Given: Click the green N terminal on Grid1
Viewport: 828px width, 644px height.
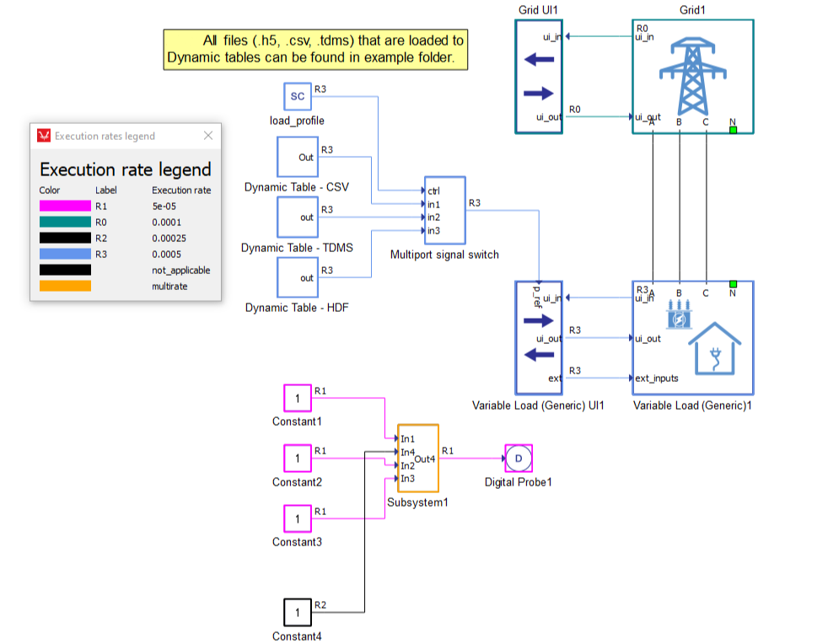Looking at the screenshot, I should 733,130.
